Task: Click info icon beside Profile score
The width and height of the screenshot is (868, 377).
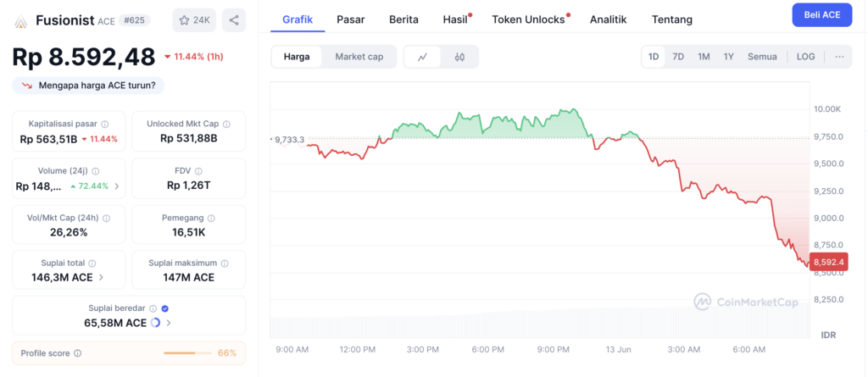Action: pos(77,353)
